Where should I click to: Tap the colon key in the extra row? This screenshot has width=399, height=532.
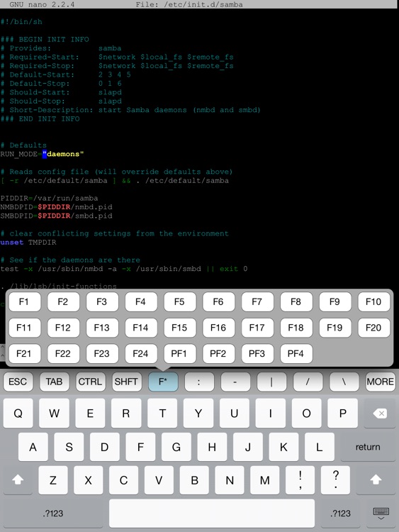tap(199, 382)
